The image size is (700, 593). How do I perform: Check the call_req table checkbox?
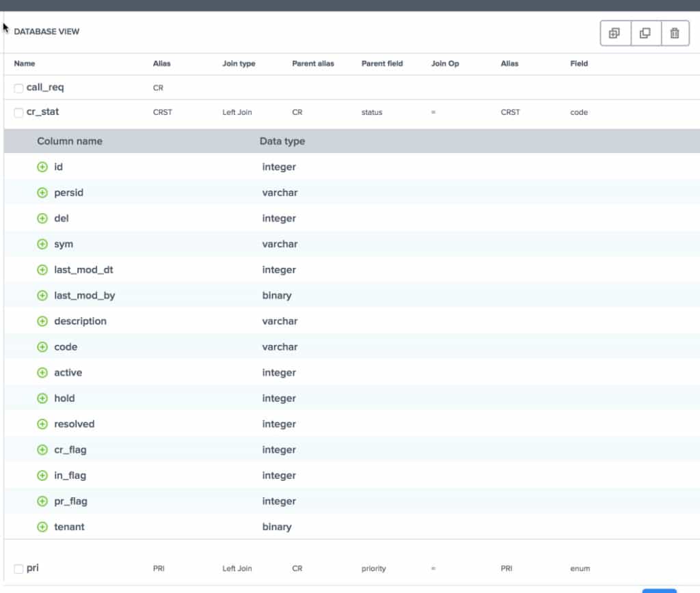[x=18, y=87]
